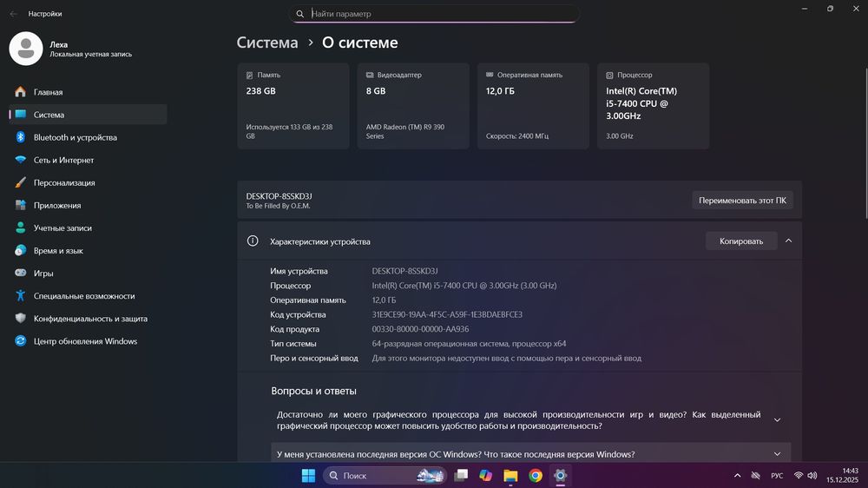This screenshot has width=868, height=488.
Task: Open the Видеоадаптер 8 GB card
Action: pos(413,106)
